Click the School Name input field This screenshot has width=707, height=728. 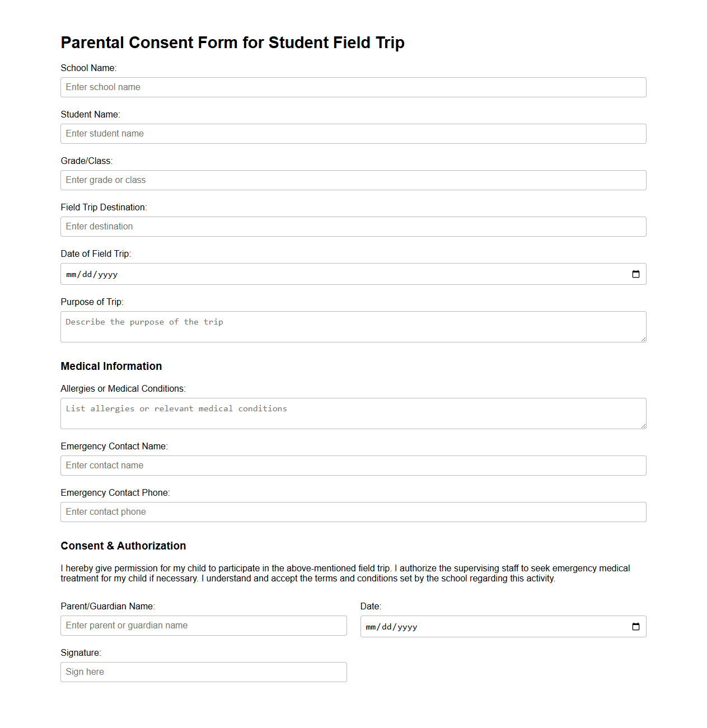[x=353, y=87]
